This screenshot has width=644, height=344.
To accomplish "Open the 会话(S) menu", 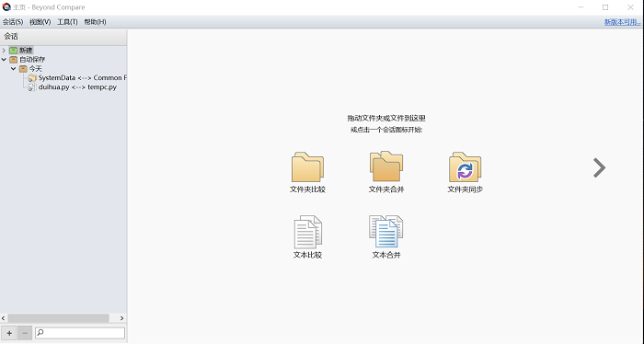I will (x=13, y=22).
